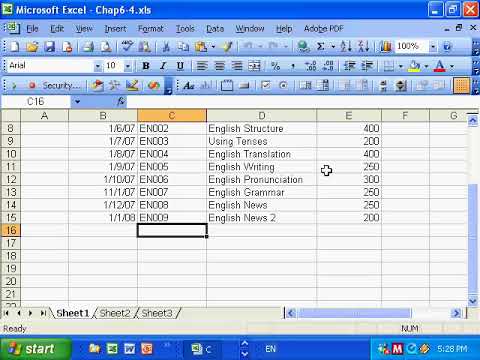Image resolution: width=480 pixels, height=360 pixels.
Task: Click the EN language indicator in taskbar
Action: pos(270,349)
